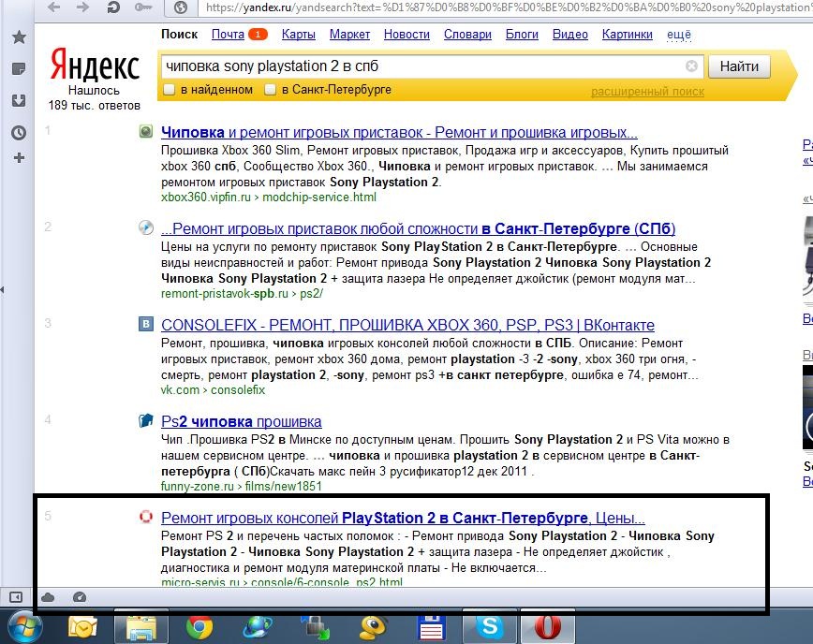Image resolution: width=813 pixels, height=644 pixels.
Task: Open the password key icon in toolbar
Action: pyautogui.click(x=143, y=7)
